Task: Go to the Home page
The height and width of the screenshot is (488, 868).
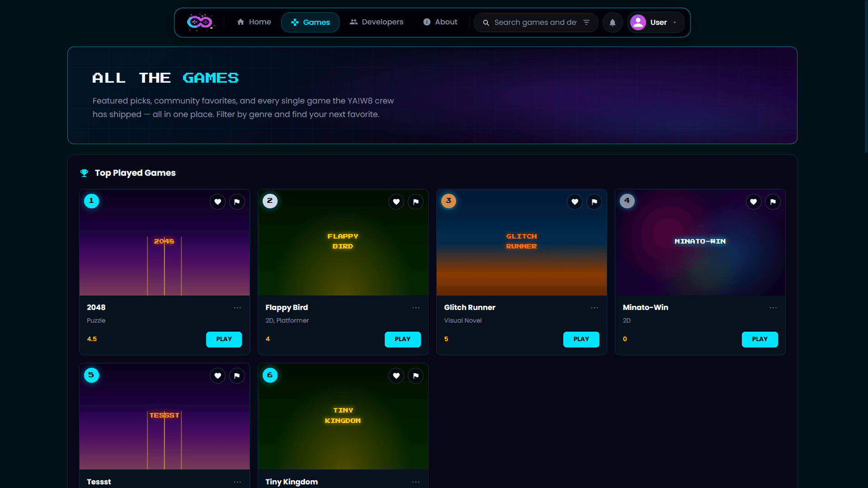Action: point(254,22)
